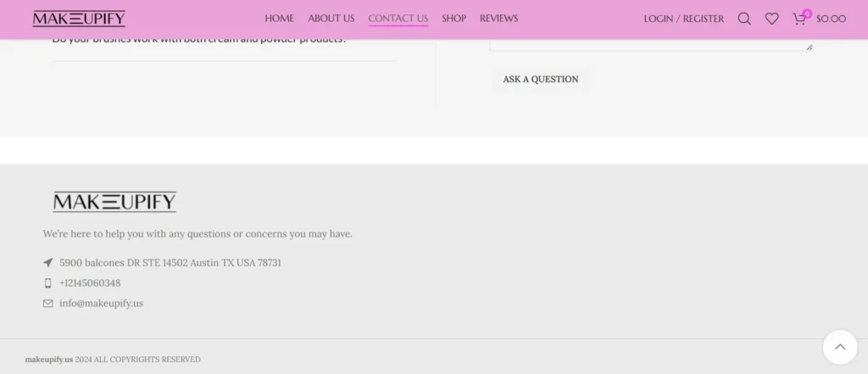Click the location arrow icon beside address
Screen dimensions: 868x374
pos(47,263)
